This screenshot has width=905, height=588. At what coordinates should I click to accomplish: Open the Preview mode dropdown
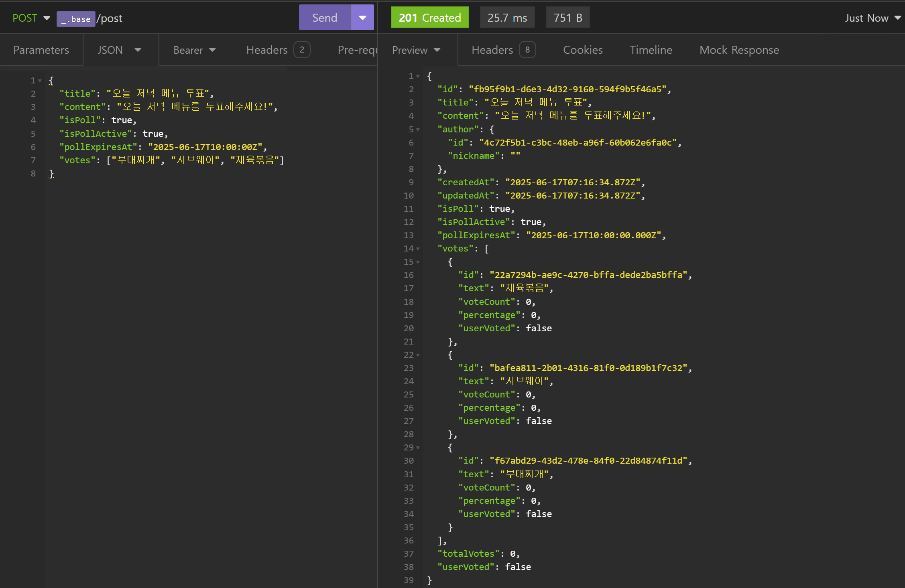coord(416,50)
